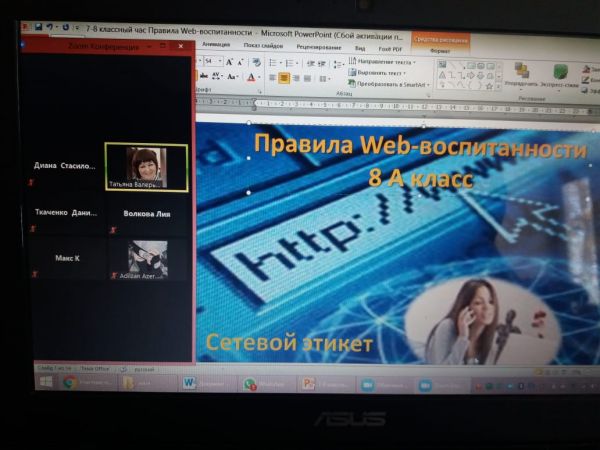
Task: Open the Chrome browser in the taskbar
Action: (70, 383)
